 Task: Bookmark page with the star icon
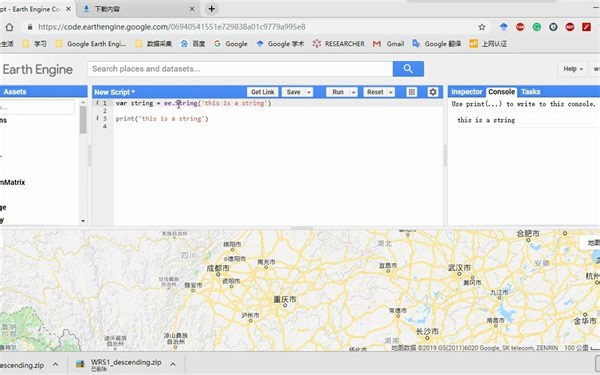482,27
